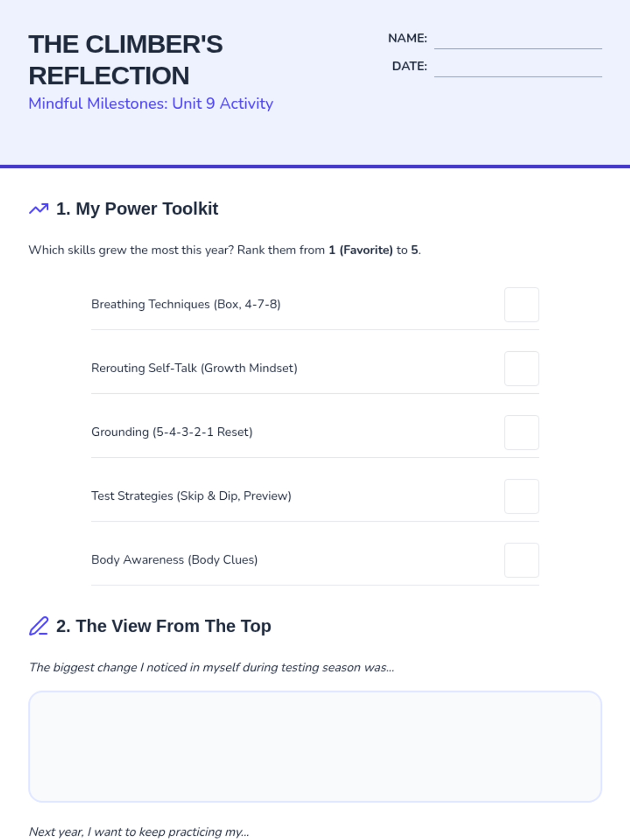
Task: Click the NAME line field
Action: (x=518, y=40)
